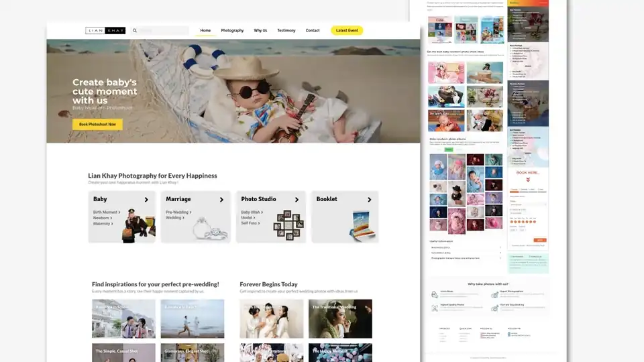
Task: Open the Maternity link
Action: coord(103,224)
